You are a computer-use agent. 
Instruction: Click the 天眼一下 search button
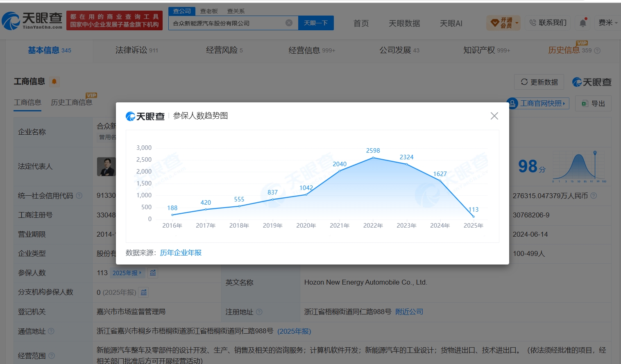coord(316,23)
